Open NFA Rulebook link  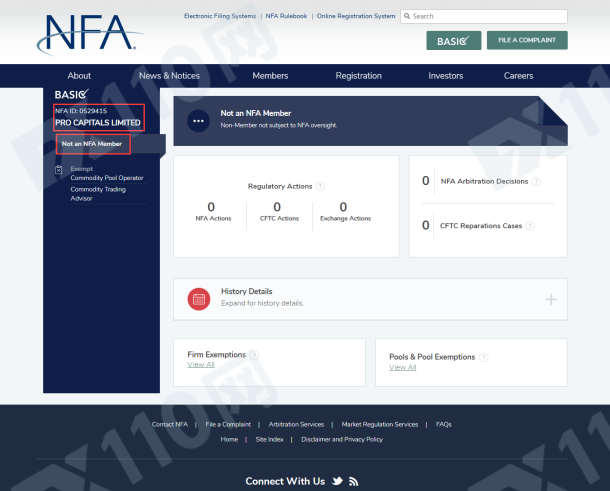coord(286,16)
